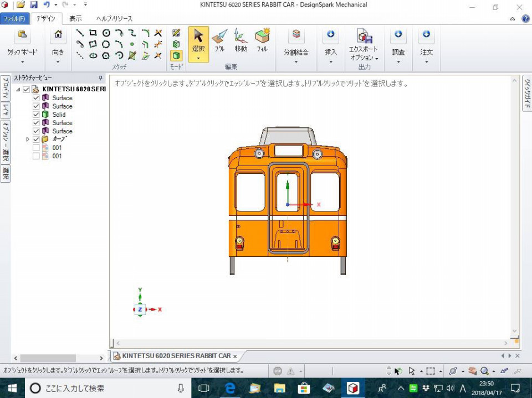Switch to Section mode icon
This screenshot has height=398, width=532.
tap(176, 44)
